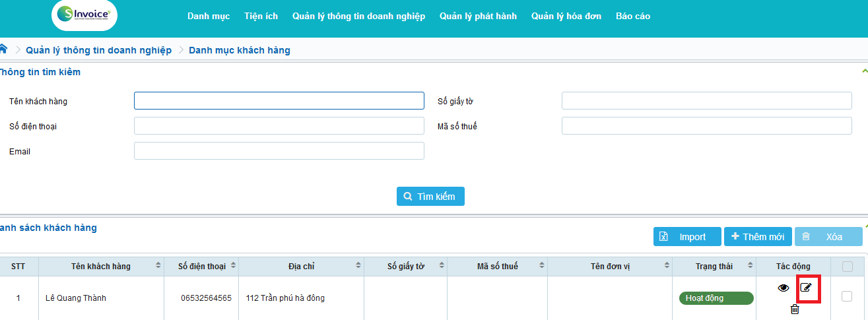Delete customer with the trash icon

coord(795,309)
